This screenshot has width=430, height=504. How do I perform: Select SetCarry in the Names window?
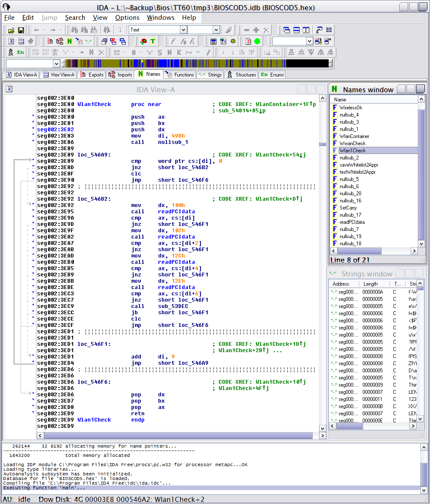tap(348, 208)
